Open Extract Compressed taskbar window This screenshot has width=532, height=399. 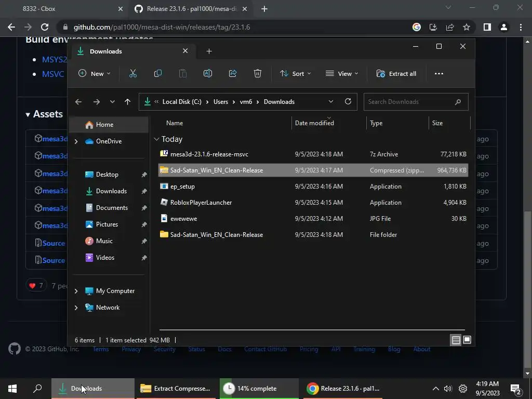pos(176,389)
